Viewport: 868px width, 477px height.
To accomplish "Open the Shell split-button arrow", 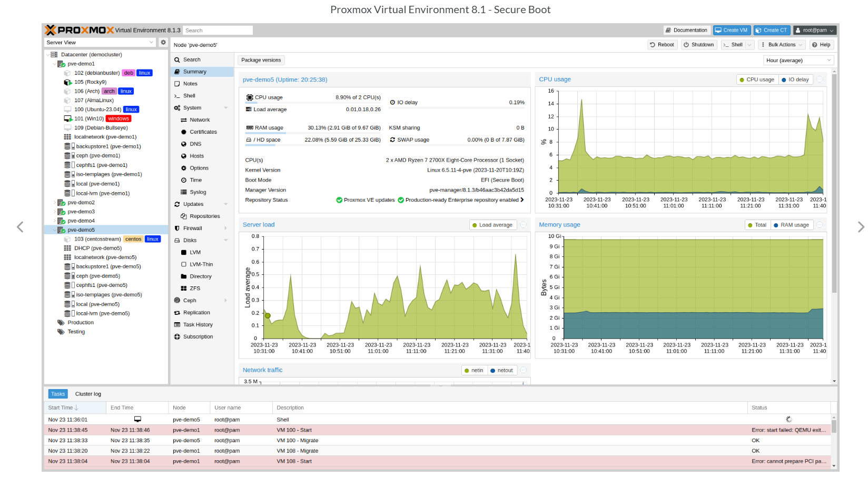I will pos(749,45).
